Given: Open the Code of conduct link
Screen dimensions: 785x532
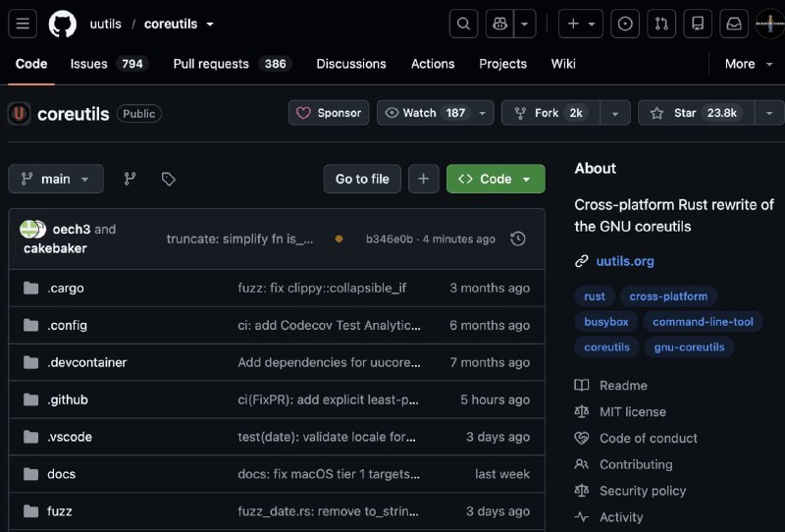Looking at the screenshot, I should tap(649, 438).
